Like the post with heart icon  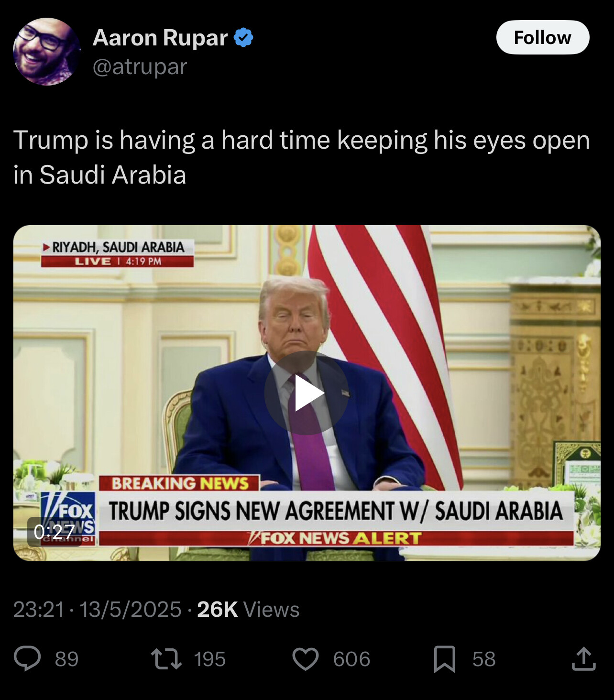[x=305, y=659]
